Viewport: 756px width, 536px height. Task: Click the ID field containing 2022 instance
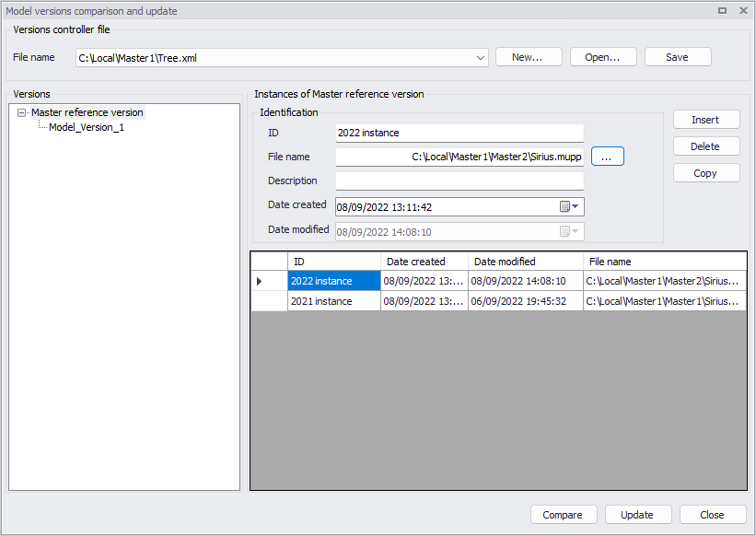point(459,133)
